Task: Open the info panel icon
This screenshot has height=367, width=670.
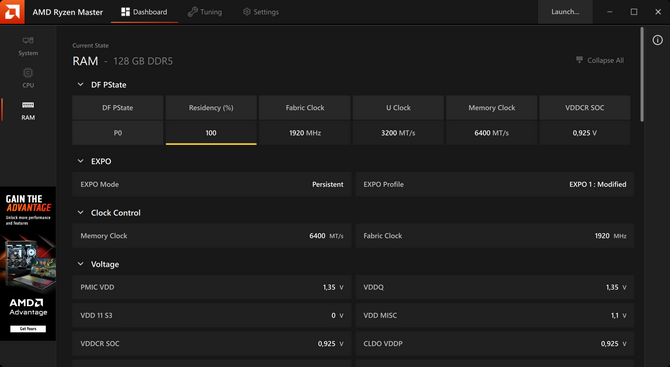Action: coord(658,40)
